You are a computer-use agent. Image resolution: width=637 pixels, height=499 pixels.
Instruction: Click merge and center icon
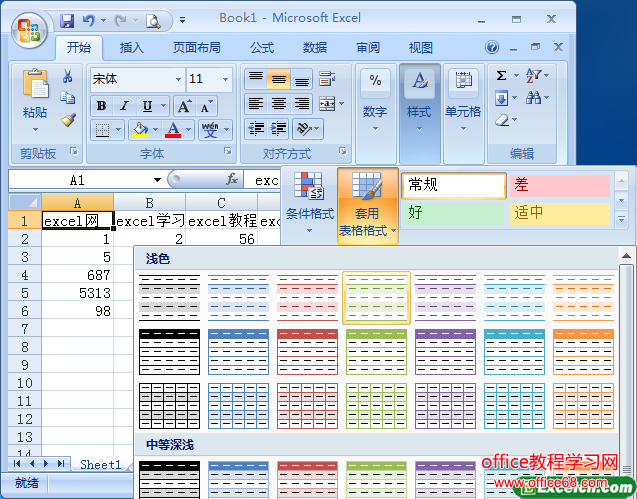point(327,104)
